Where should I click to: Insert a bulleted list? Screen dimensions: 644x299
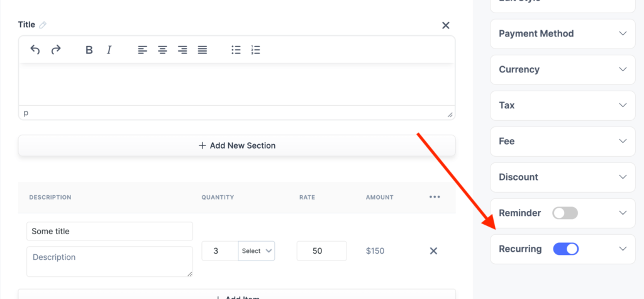(236, 50)
